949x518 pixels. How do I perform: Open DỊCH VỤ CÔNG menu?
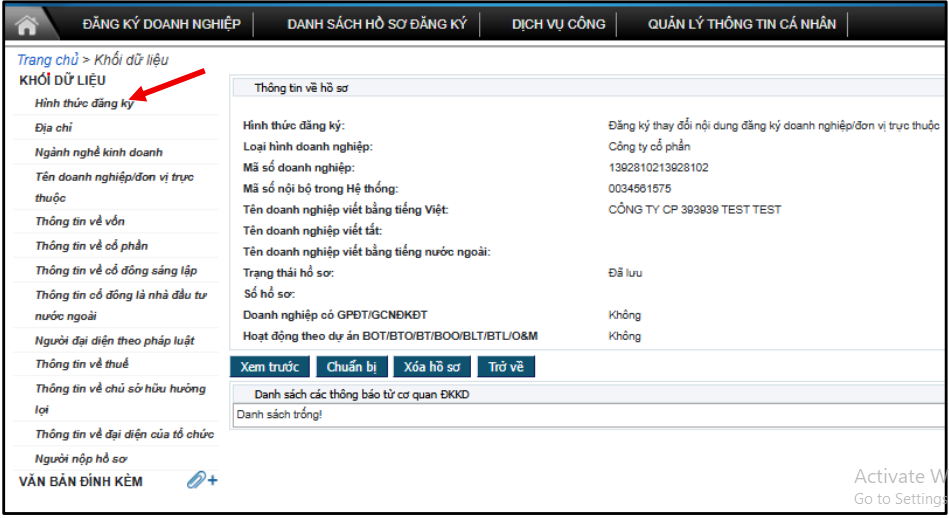(558, 24)
